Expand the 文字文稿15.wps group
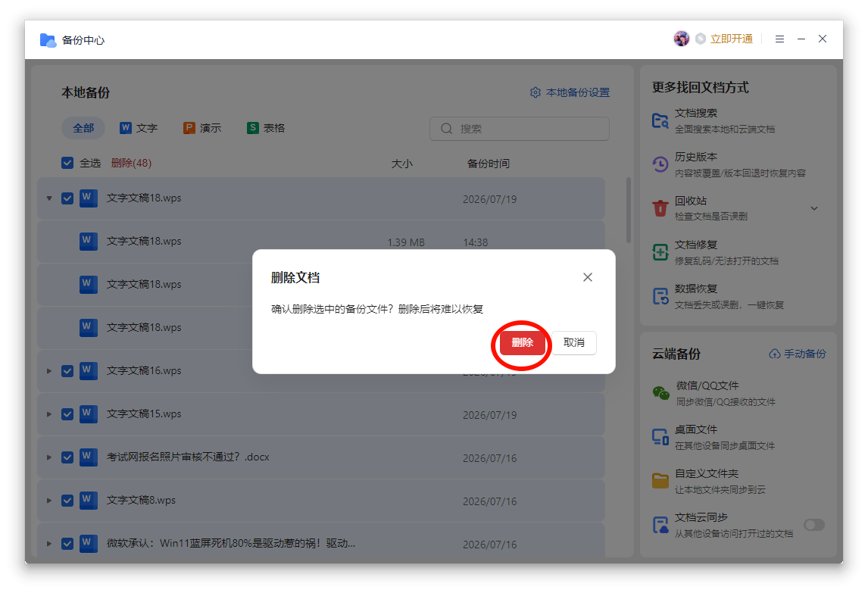Screen dimensions: 868x593 [49, 414]
